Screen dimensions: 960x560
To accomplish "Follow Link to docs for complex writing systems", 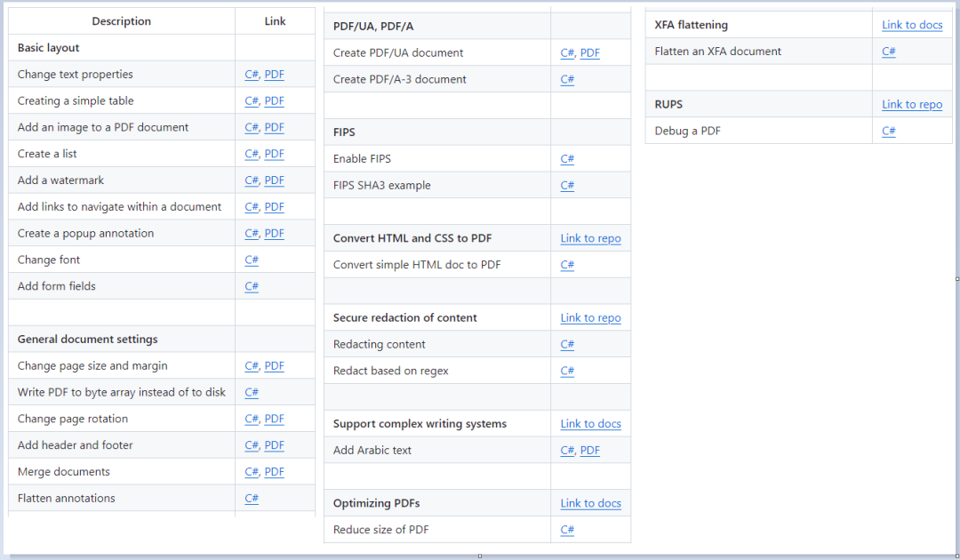I will (x=591, y=423).
